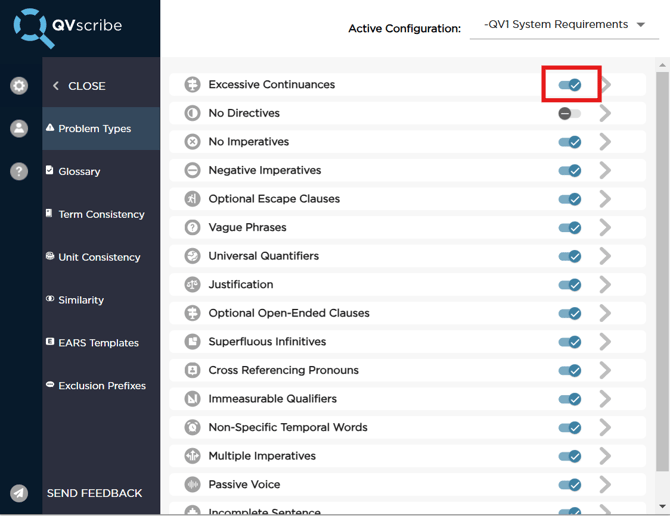Viewport: 670px width, 516px height.
Task: Click the SEND FEEDBACK label
Action: click(x=94, y=493)
